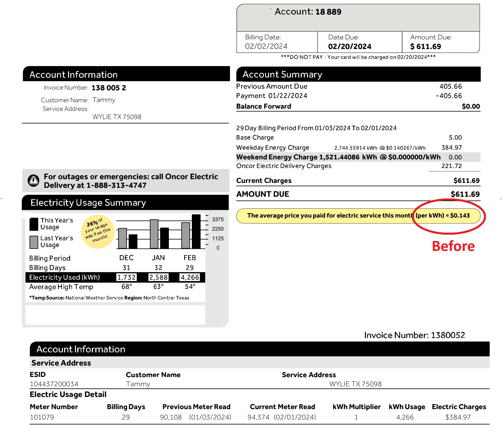The width and height of the screenshot is (504, 442).
Task: Click the 2,588 kWh value under JAN
Action: click(158, 277)
